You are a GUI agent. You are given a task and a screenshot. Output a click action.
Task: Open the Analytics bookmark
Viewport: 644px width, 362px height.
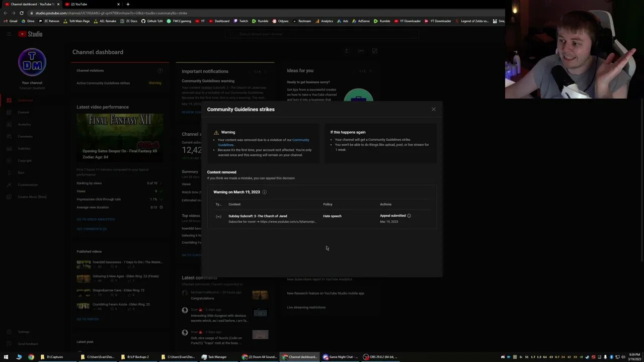click(324, 21)
